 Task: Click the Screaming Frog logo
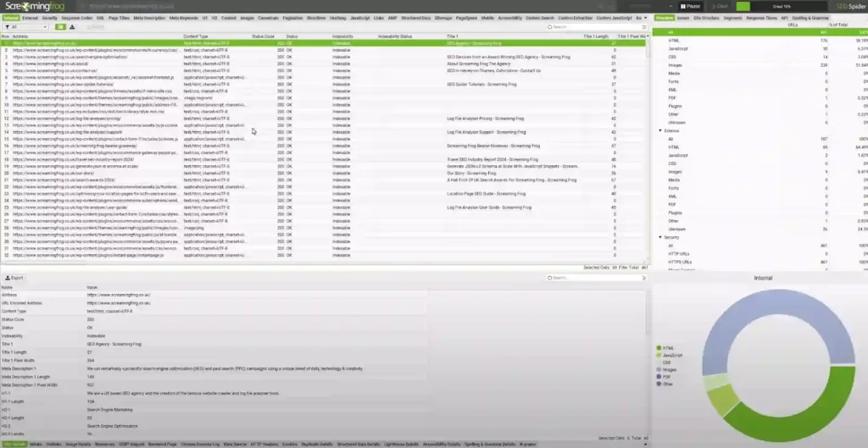pos(36,6)
